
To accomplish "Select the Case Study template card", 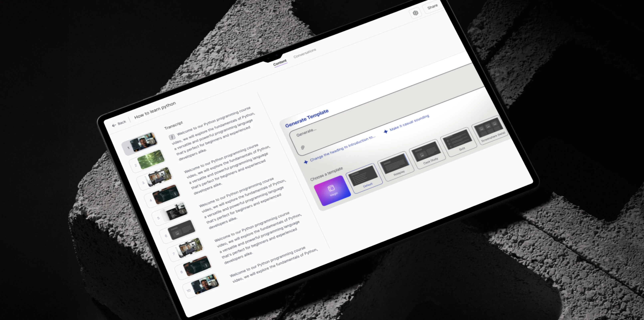I will point(427,154).
